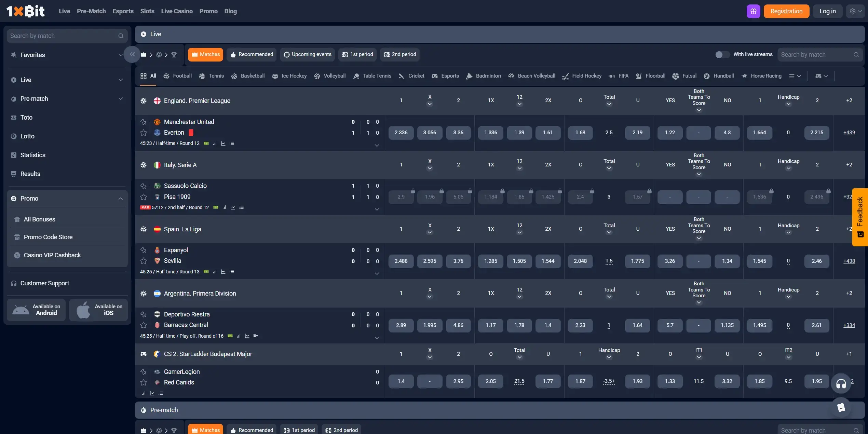
Task: Click the Registration button
Action: [x=786, y=11]
